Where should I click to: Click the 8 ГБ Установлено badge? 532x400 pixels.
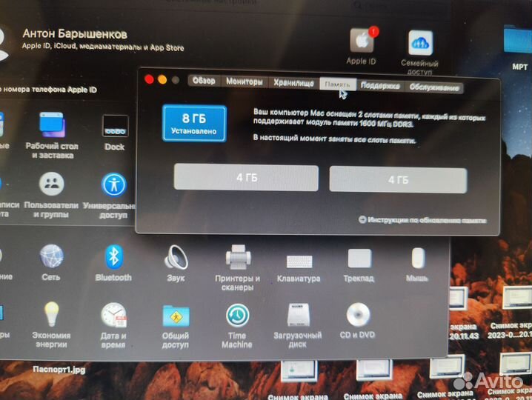pos(194,123)
